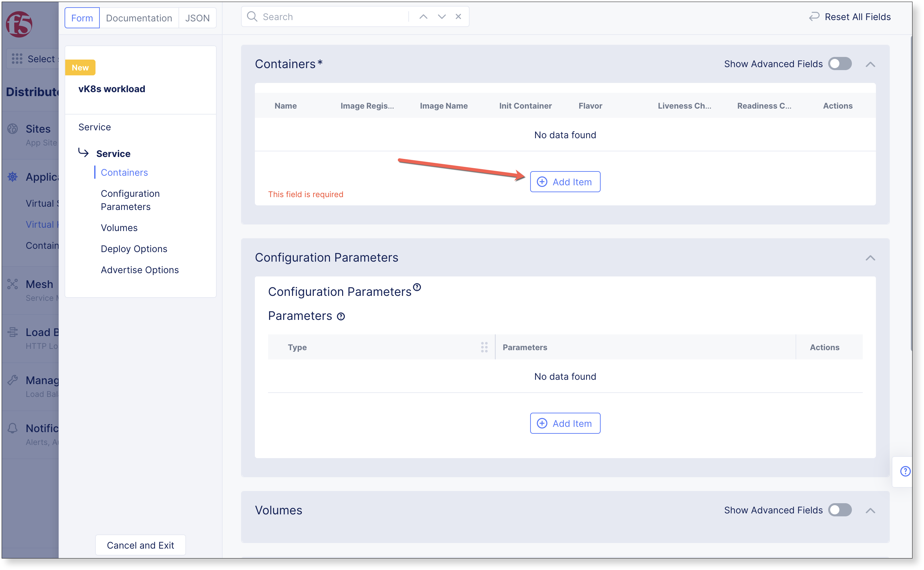Click the Applications helm wheel icon
Screen dimensions: 924x570
click(x=13, y=177)
